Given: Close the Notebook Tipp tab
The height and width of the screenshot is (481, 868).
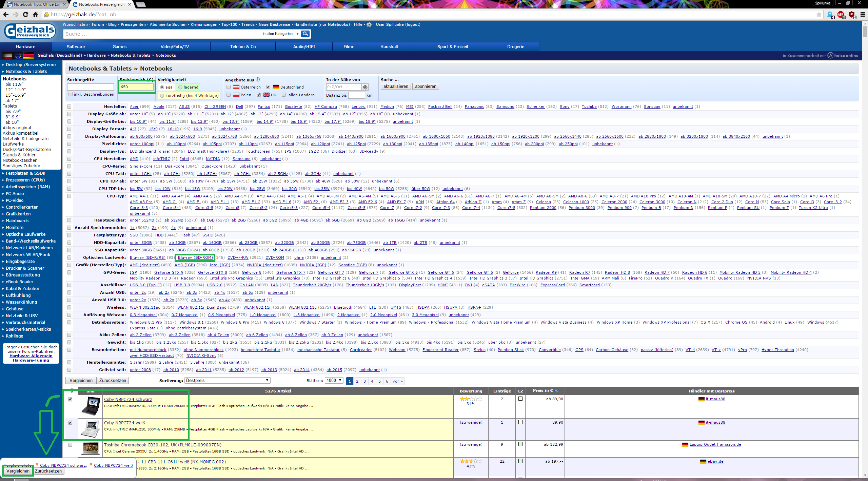Looking at the screenshot, I should pyautogui.click(x=64, y=4).
